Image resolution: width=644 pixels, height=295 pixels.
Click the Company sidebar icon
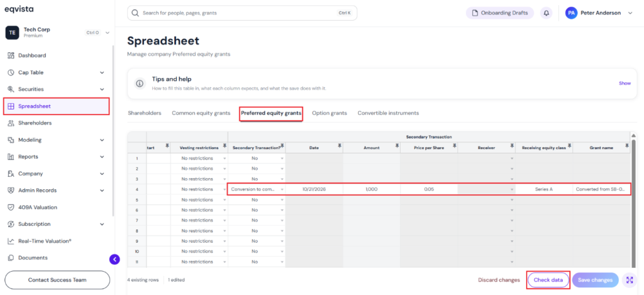click(x=11, y=174)
